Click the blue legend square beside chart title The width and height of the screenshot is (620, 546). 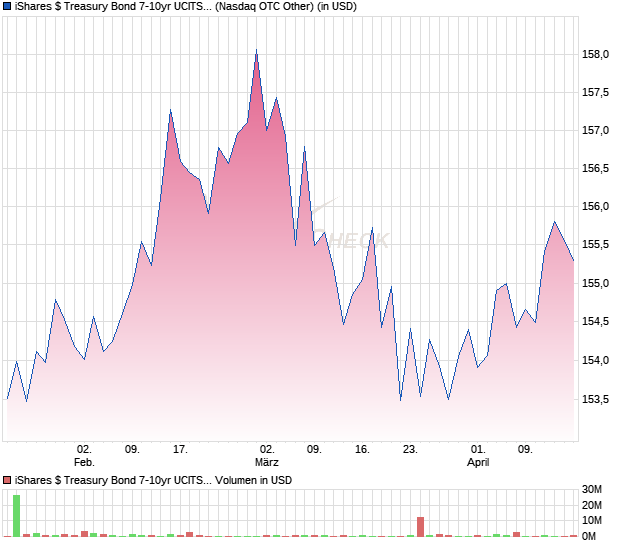coord(8,7)
